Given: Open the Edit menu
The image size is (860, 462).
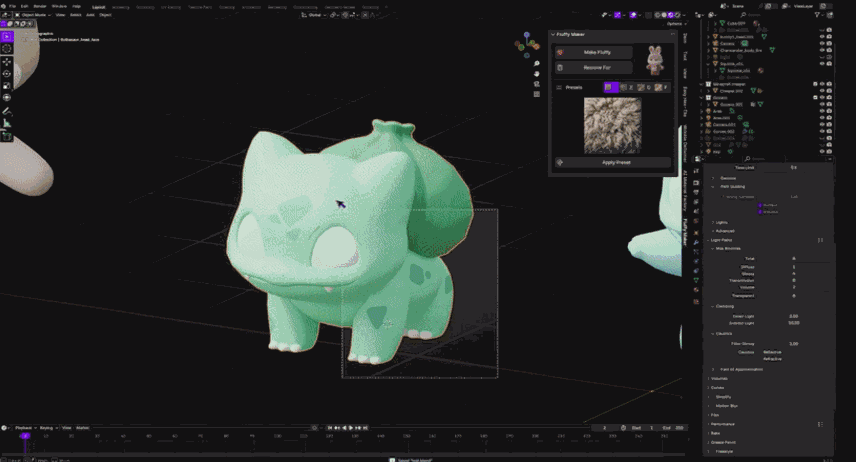Looking at the screenshot, I should 25,6.
